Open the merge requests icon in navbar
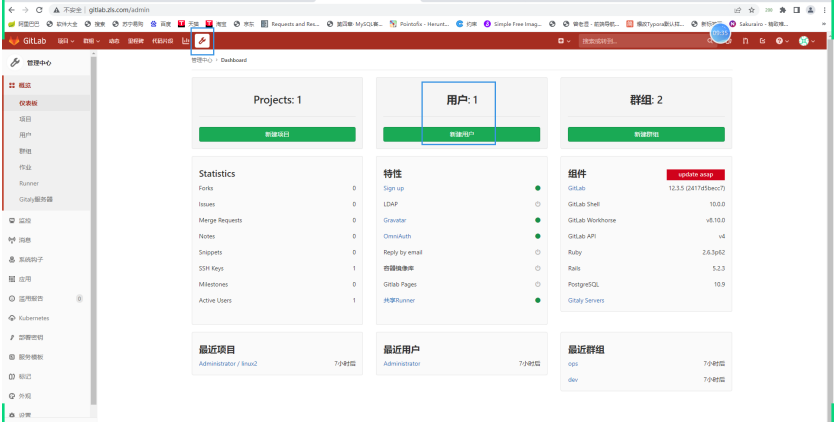The image size is (836, 424). click(745, 41)
